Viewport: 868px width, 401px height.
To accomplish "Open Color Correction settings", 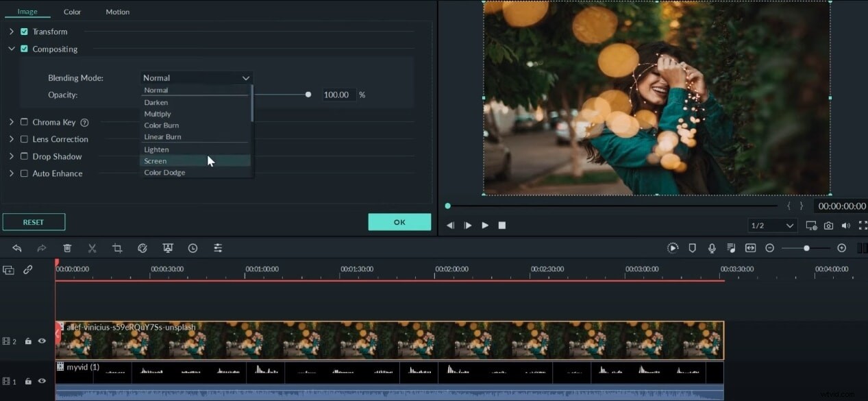I will coord(142,247).
